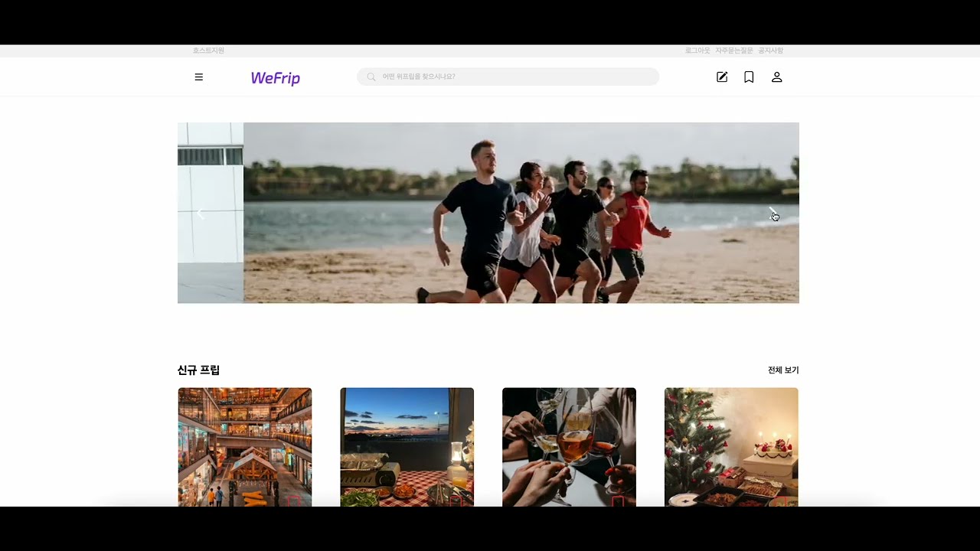Open the write post pencil icon
The width and height of the screenshot is (980, 551).
[x=722, y=77]
